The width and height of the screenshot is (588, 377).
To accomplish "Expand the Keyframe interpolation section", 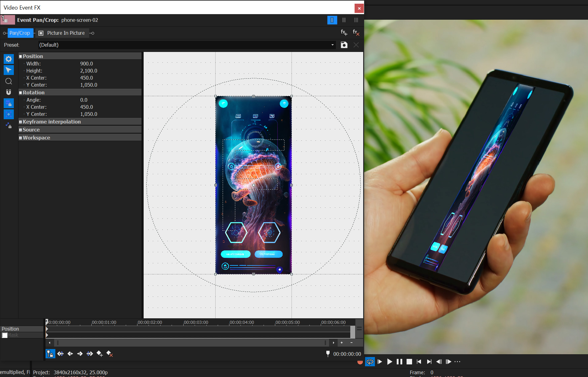I will pos(21,122).
